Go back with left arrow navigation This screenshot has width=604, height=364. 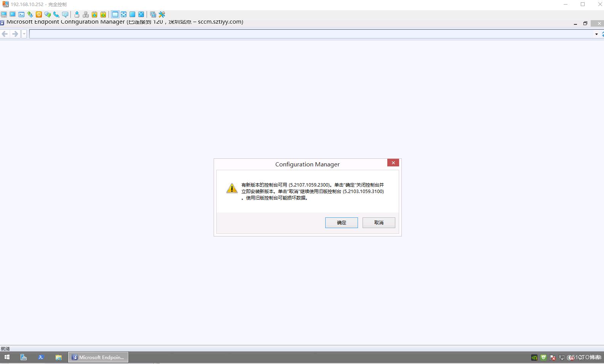tap(5, 34)
